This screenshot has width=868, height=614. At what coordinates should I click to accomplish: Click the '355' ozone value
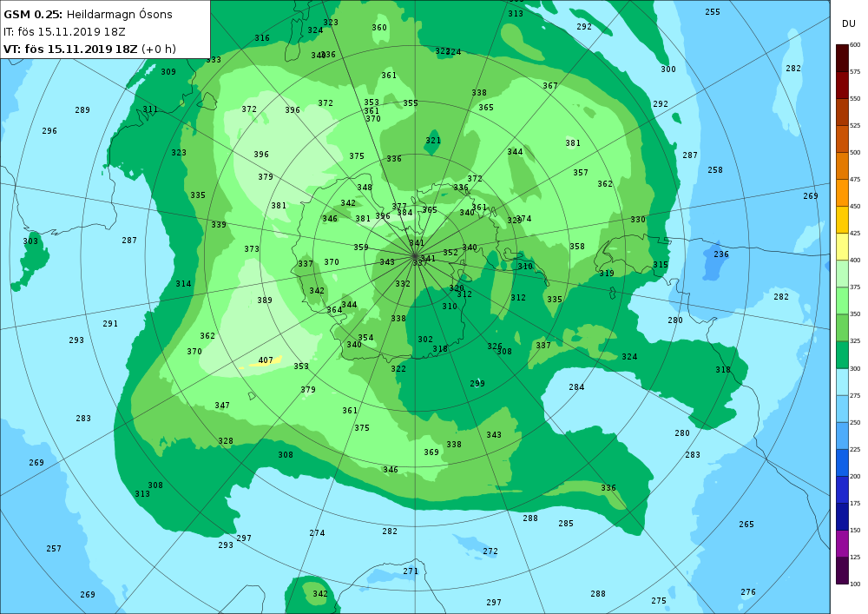pos(411,103)
